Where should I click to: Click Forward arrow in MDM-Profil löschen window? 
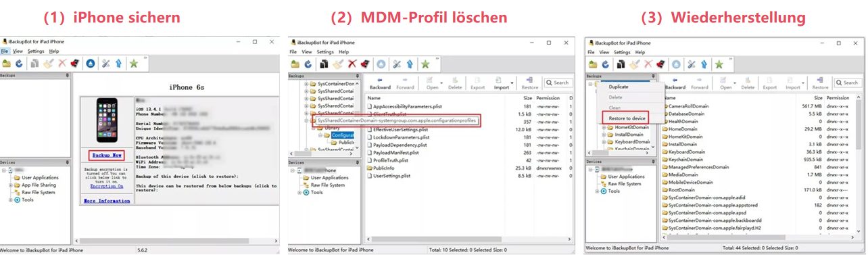pos(405,83)
